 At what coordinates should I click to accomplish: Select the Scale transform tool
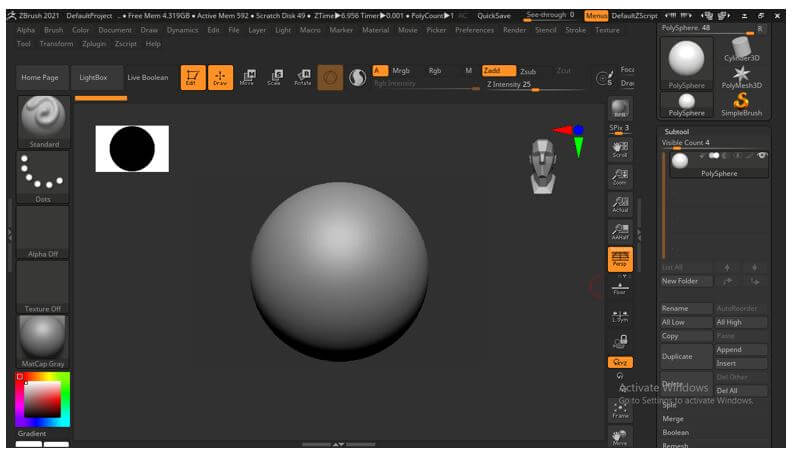coord(274,78)
